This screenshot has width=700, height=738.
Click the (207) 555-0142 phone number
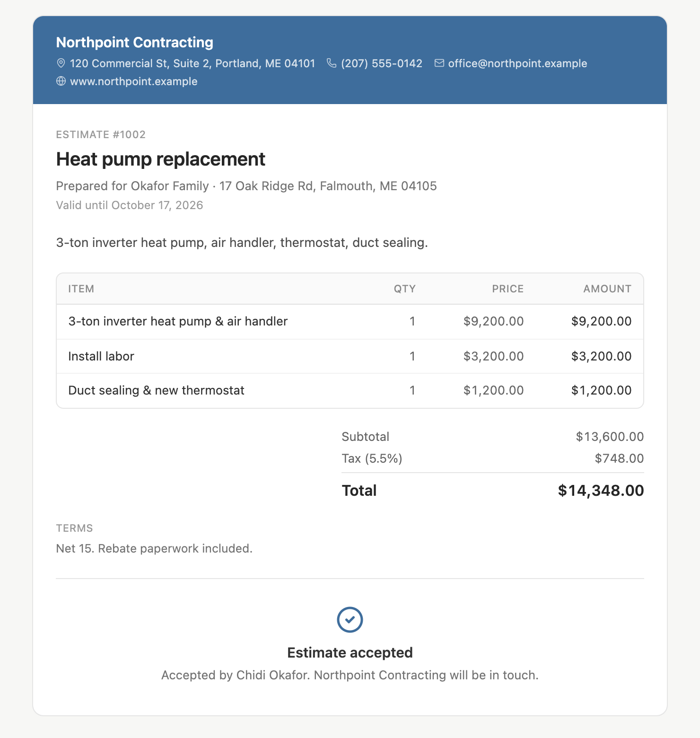[x=381, y=63]
